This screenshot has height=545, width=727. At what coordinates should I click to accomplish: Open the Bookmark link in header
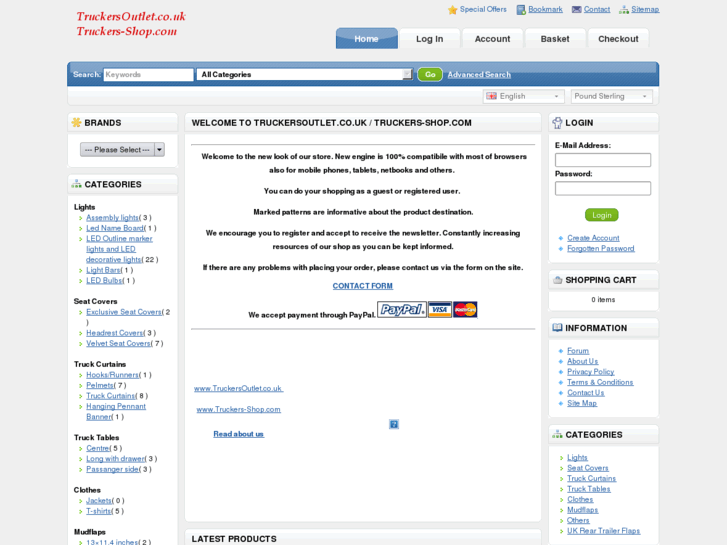545,9
